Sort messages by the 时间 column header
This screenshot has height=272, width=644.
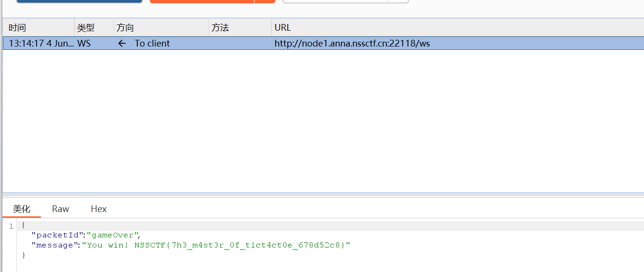[38, 28]
